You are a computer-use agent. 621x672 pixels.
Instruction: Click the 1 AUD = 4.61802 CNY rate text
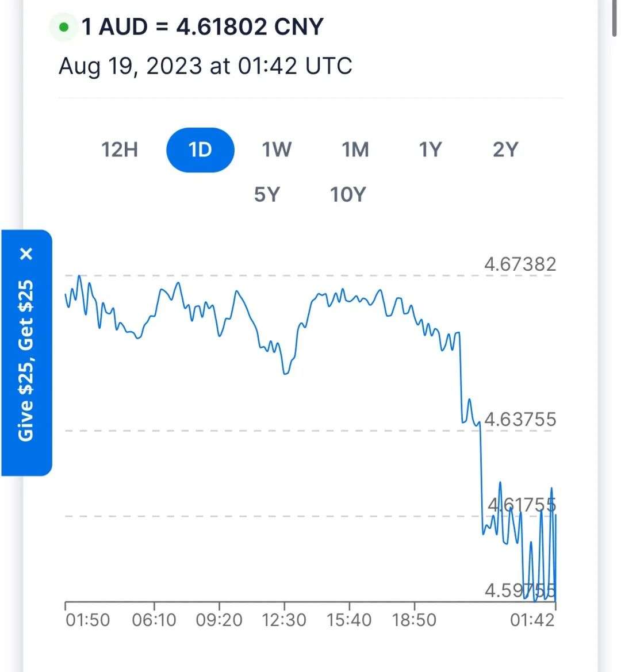click(202, 26)
